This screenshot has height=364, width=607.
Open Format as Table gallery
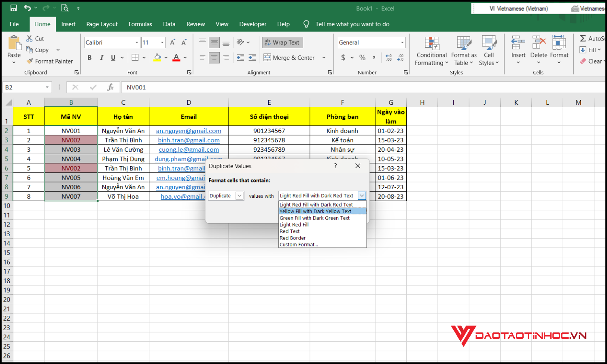(x=464, y=51)
